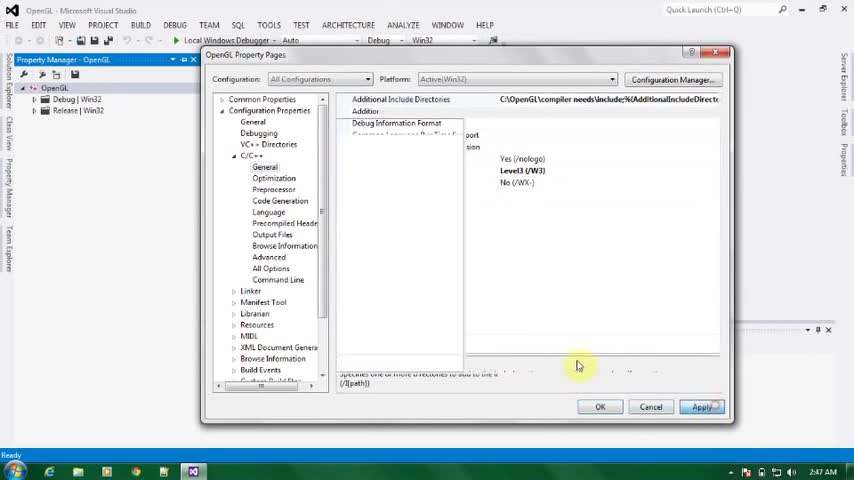
Task: Click Add Existing Property Sheet icon
Action: pos(56,74)
